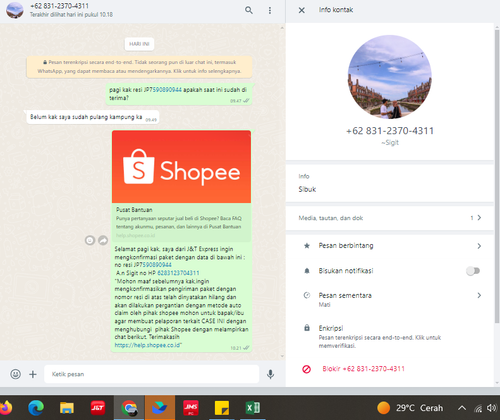
Task: View large profile photo in contact info
Action: click(390, 77)
